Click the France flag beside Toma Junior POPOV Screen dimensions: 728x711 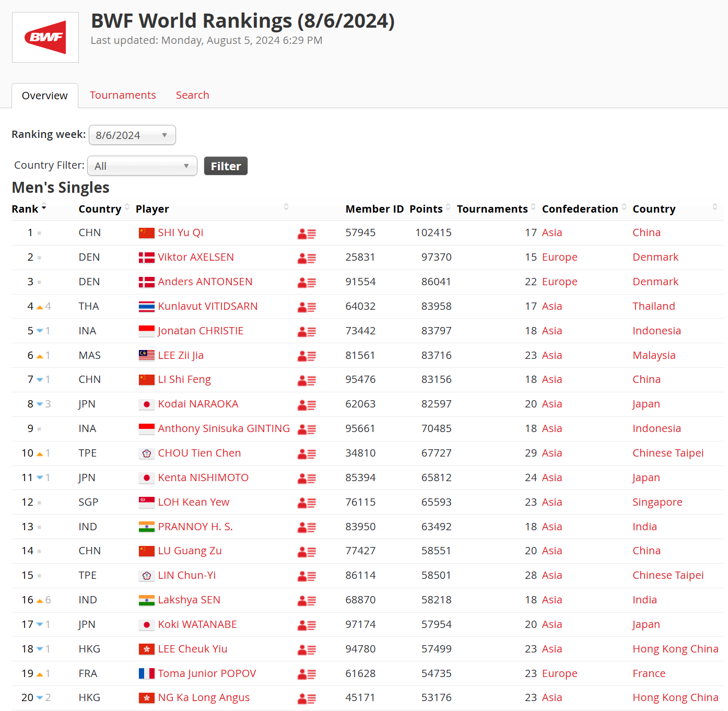click(x=147, y=673)
